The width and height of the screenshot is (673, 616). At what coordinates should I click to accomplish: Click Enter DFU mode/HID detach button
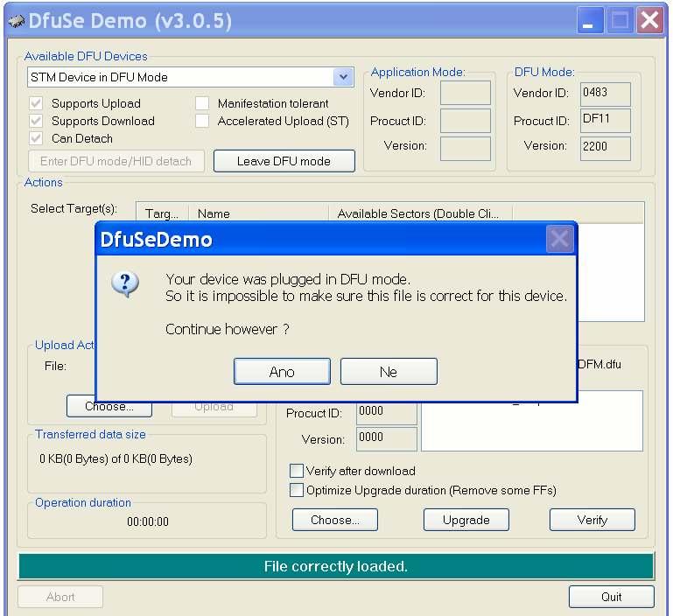pyautogui.click(x=116, y=161)
